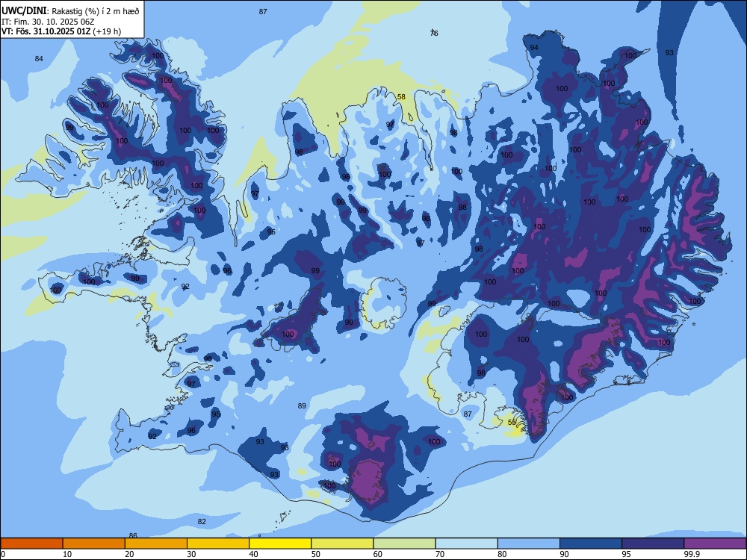Select the medium blue 90–95 legend swatch

[591, 544]
